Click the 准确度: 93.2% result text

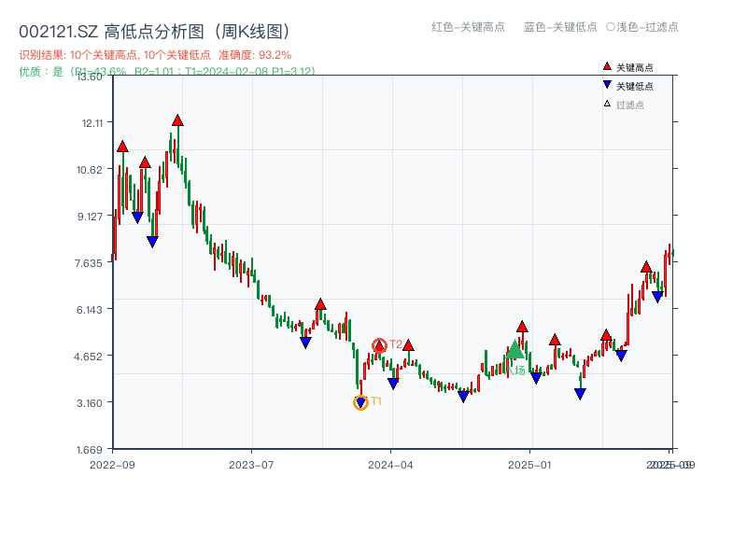coord(252,54)
